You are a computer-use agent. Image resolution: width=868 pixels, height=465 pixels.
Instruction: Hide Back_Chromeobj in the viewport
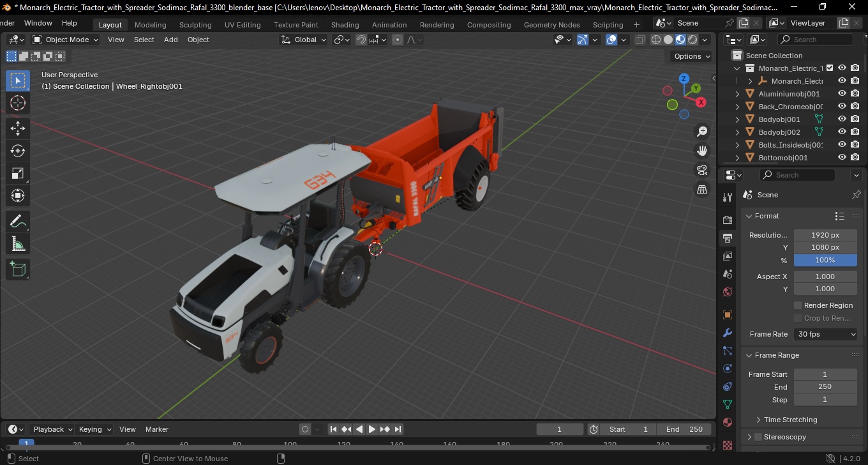(x=842, y=106)
